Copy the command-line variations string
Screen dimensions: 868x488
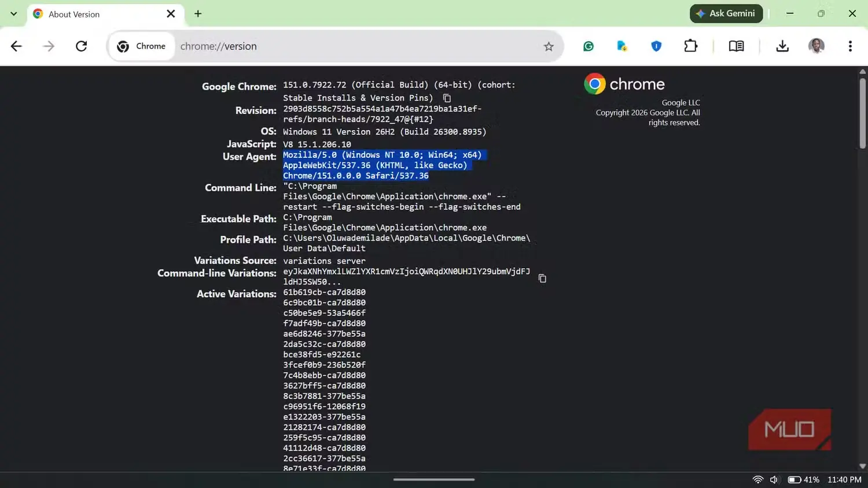coord(542,278)
